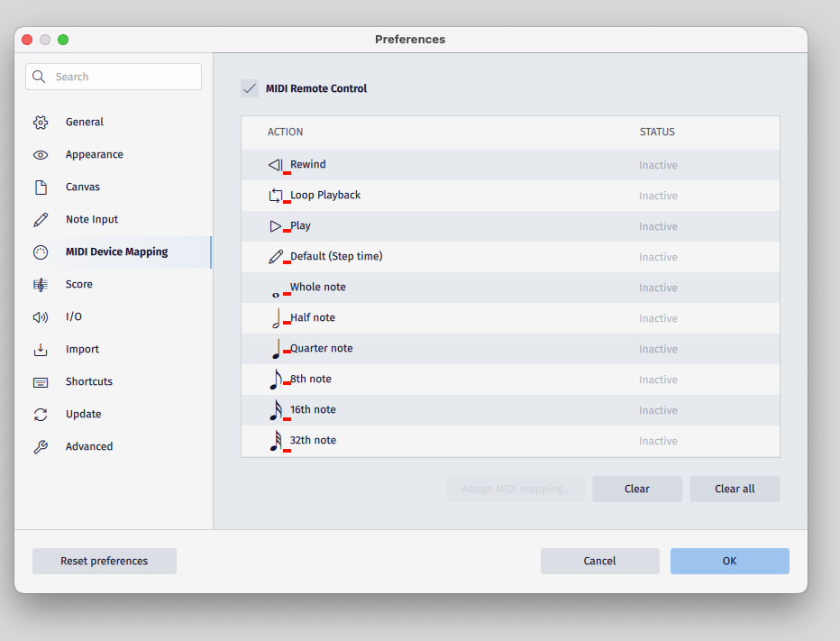This screenshot has width=840, height=641.
Task: Select the Score settings icon in sidebar
Action: tap(41, 284)
